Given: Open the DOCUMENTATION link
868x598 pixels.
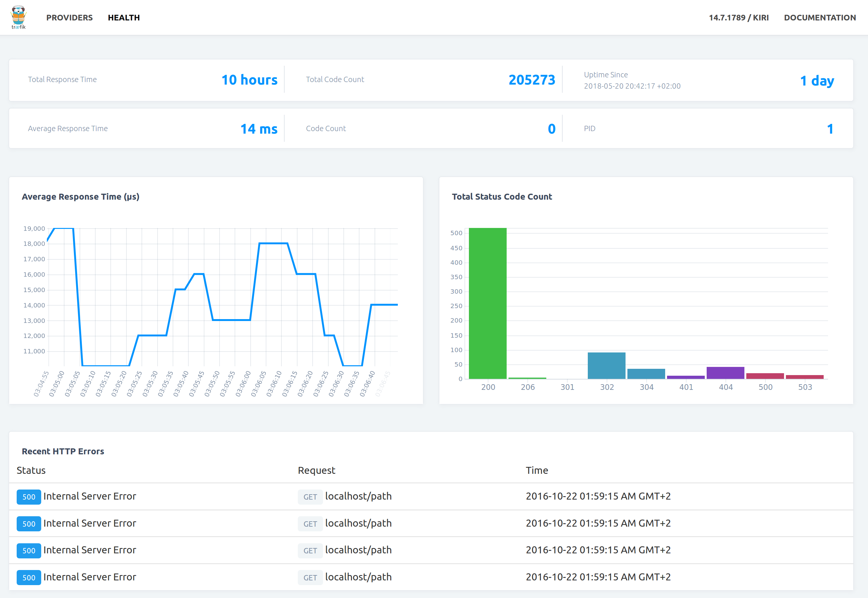Looking at the screenshot, I should (x=821, y=17).
